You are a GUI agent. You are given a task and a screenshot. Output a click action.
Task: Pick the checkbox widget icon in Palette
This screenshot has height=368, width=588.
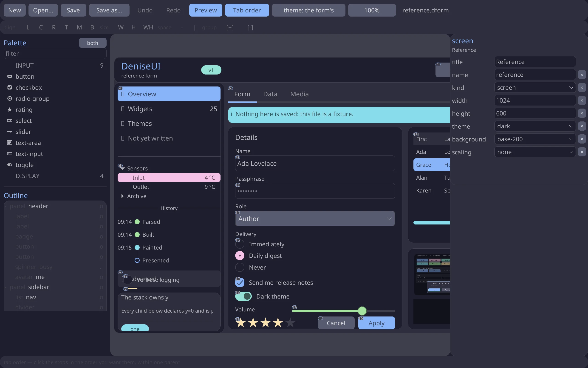pyautogui.click(x=9, y=87)
